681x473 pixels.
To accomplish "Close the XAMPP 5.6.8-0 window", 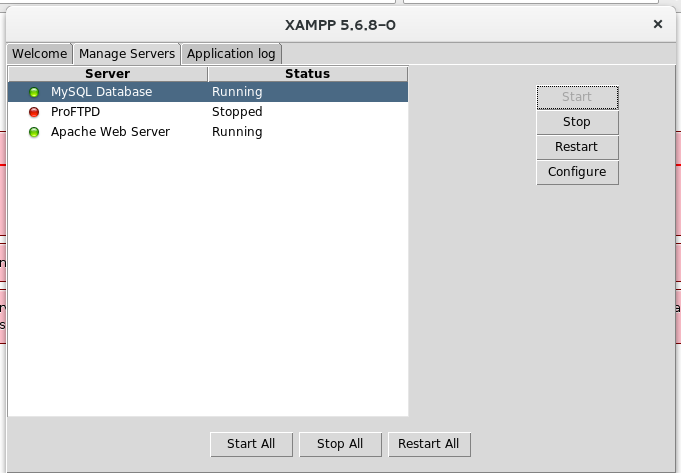I will point(658,24).
